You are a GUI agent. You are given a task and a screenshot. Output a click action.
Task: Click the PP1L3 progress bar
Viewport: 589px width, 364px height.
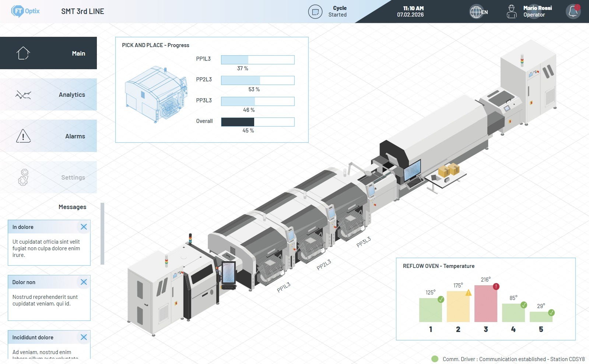pyautogui.click(x=257, y=60)
